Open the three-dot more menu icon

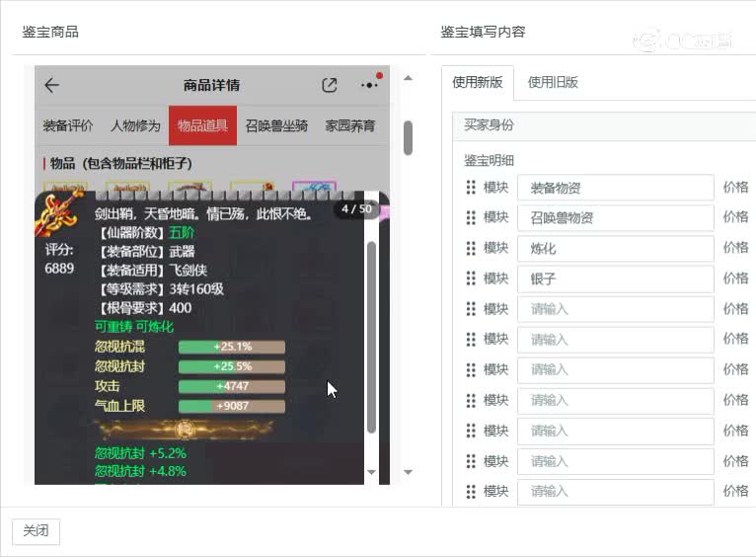click(x=369, y=85)
